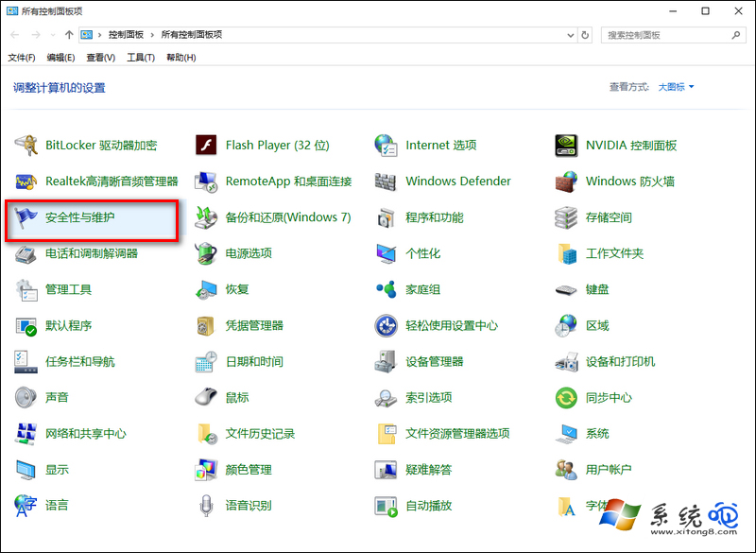
Task: Open the 家庭组 homegroup icon
Action: (386, 290)
